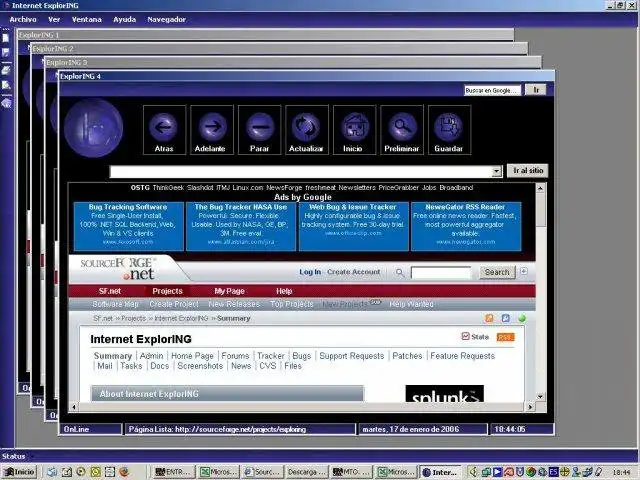The width and height of the screenshot is (640, 480).
Task: Open the project Forums link
Action: (235, 356)
